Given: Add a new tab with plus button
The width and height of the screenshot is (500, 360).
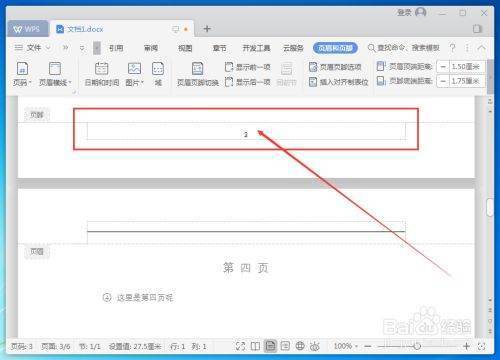Looking at the screenshot, I should tap(207, 29).
